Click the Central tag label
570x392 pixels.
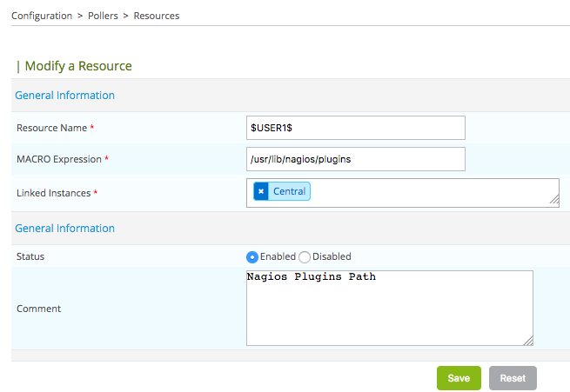tap(289, 191)
